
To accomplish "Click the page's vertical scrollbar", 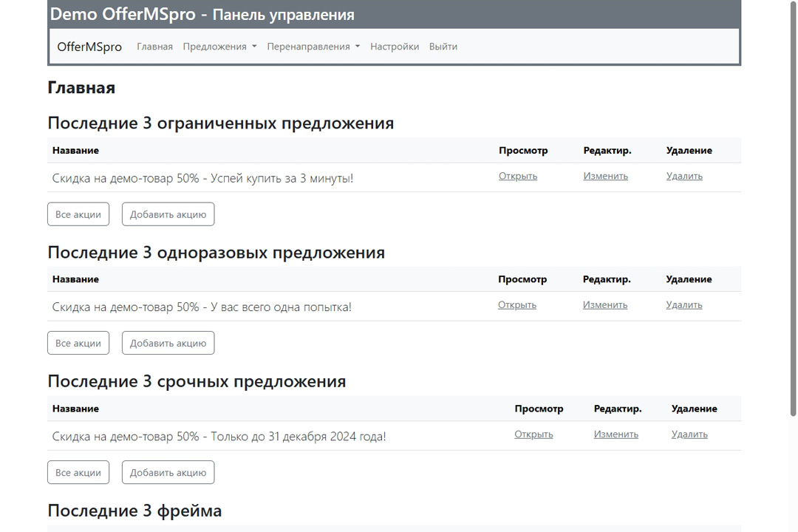I will click(x=794, y=208).
